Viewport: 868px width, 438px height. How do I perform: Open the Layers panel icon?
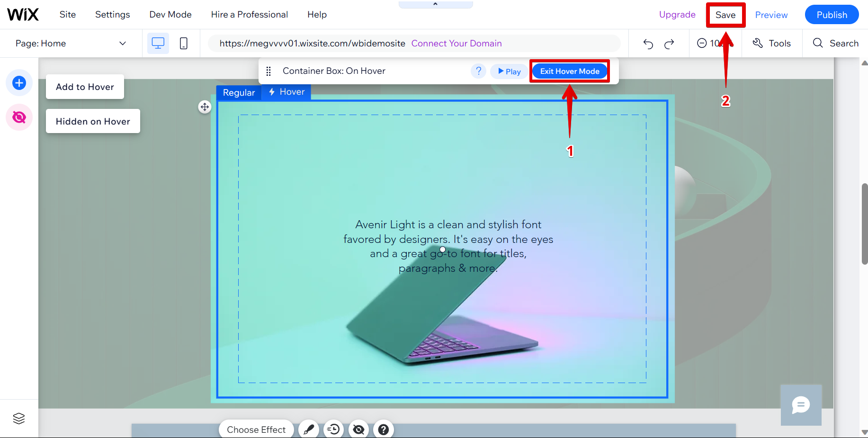coord(19,419)
